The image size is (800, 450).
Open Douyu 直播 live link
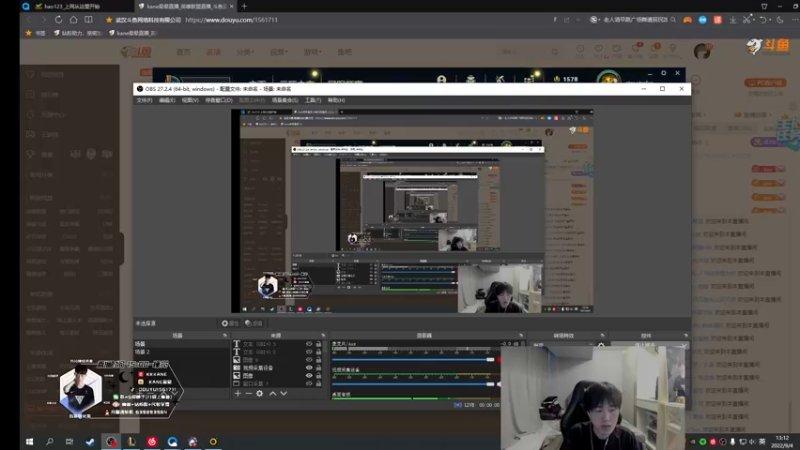(x=213, y=52)
